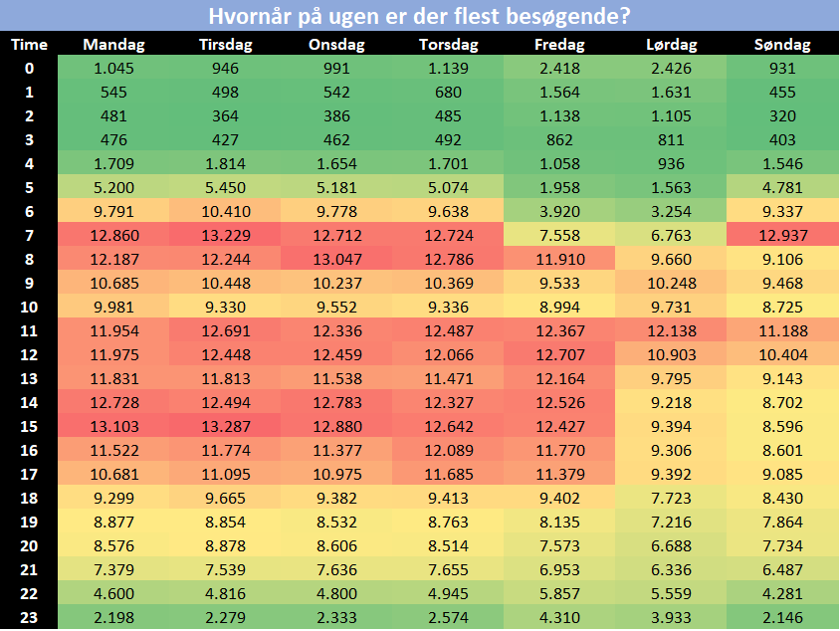Screen dimensions: 840x631
Task: Select the Fredag cell showing 2.418
Action: pos(559,68)
